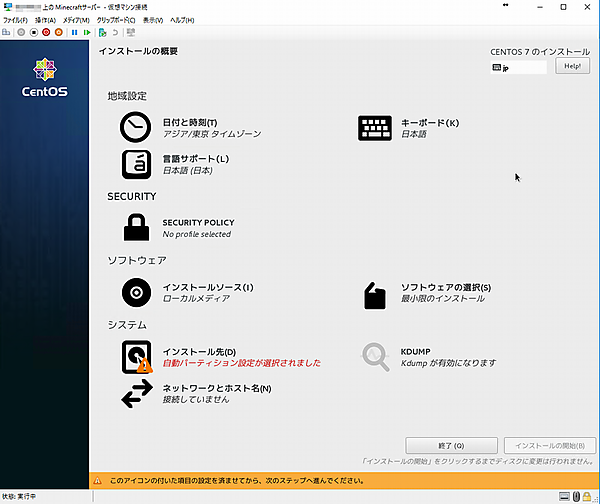The width and height of the screenshot is (600, 504).
Task: Open the 日付と時刻 clock icon
Action: [135, 127]
